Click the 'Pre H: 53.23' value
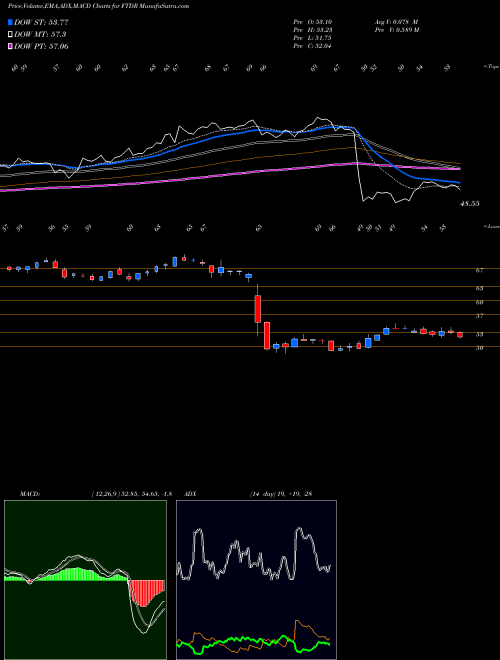Viewport: 500px width, 660px height. pyautogui.click(x=312, y=30)
